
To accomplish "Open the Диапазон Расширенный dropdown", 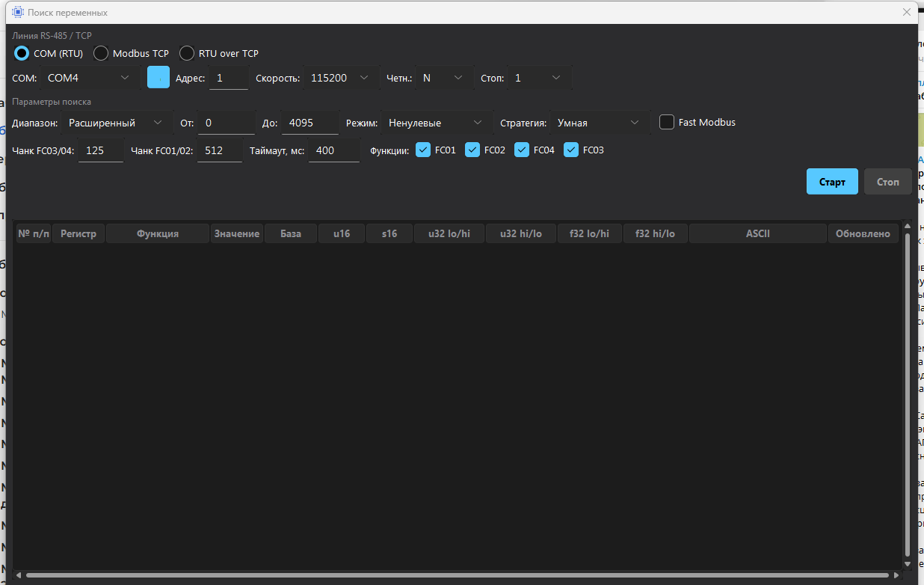I will [x=116, y=123].
